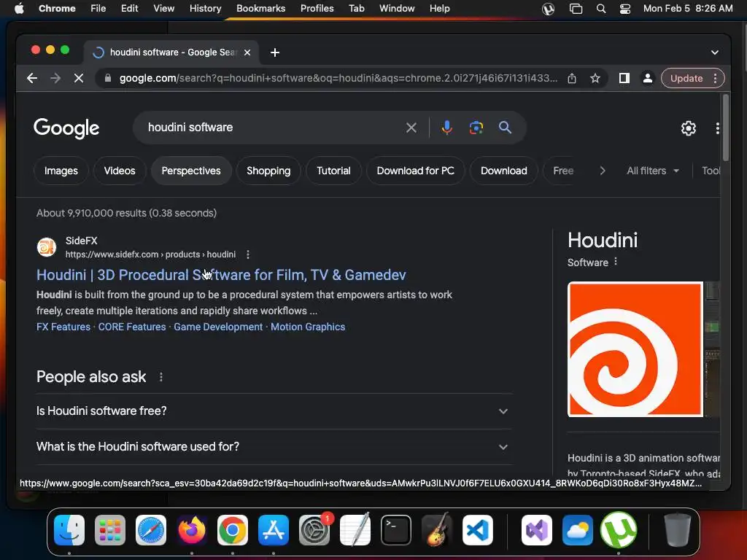Show more filter chips with right chevron
Viewport: 747px width, 560px height.
pos(602,171)
